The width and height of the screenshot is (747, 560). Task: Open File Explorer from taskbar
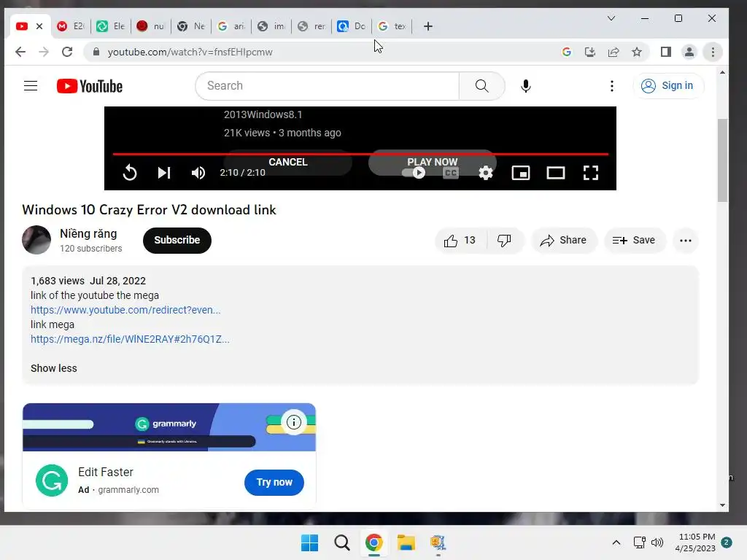pos(406,542)
